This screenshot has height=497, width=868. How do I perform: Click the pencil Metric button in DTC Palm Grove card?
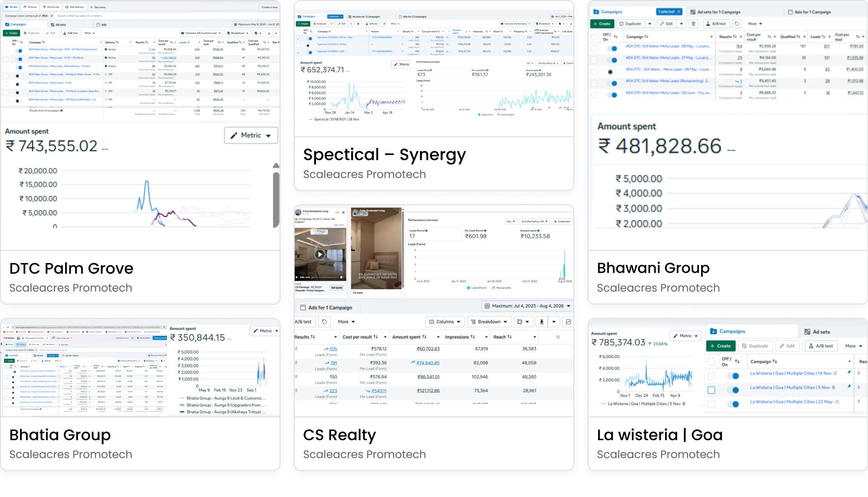coord(251,135)
